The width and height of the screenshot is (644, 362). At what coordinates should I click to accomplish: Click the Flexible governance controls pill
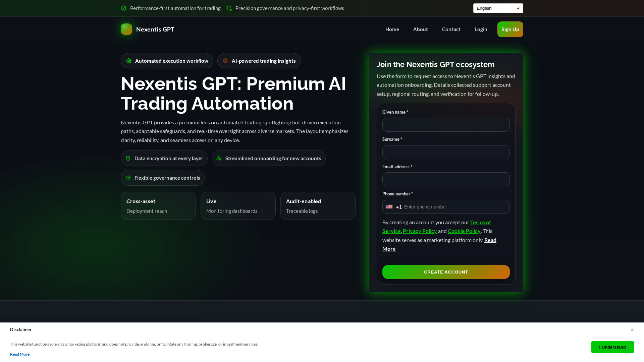(163, 178)
